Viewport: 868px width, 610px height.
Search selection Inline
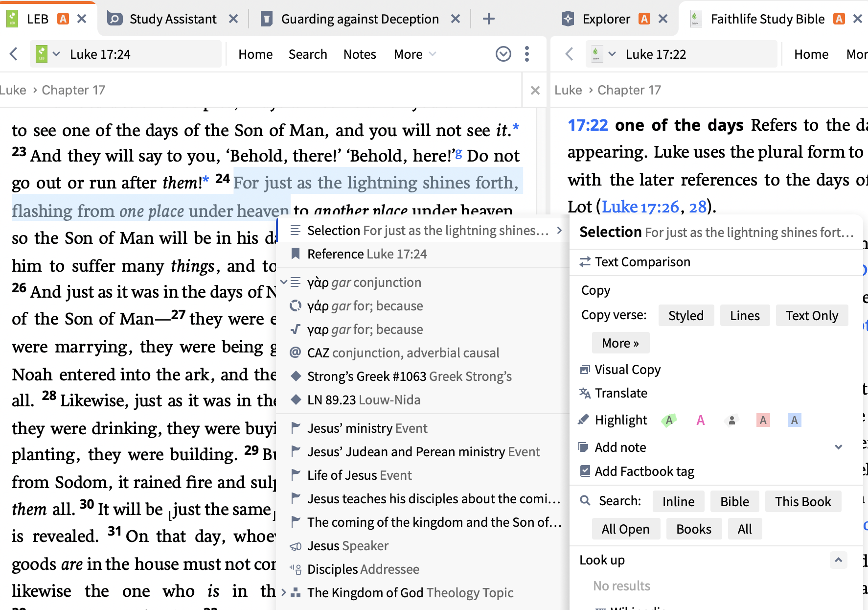coord(678,501)
